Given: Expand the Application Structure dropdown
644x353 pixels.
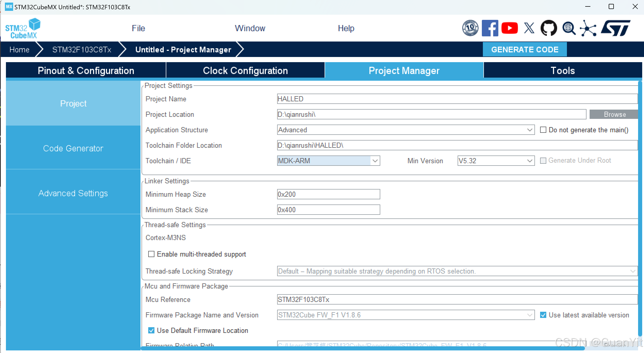Looking at the screenshot, I should tap(530, 130).
